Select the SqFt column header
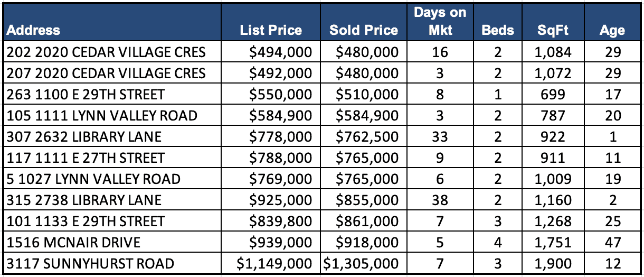644x277 pixels. coord(553,30)
